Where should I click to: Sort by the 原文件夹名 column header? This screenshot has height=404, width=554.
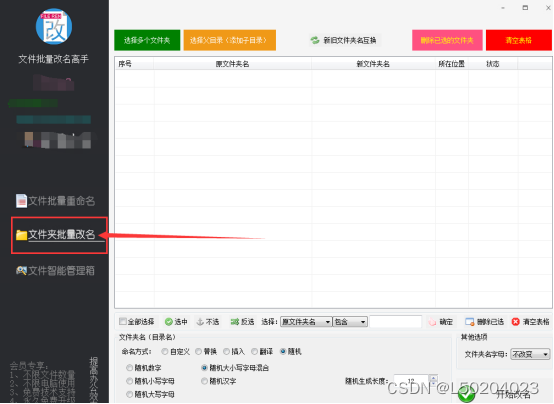click(232, 64)
